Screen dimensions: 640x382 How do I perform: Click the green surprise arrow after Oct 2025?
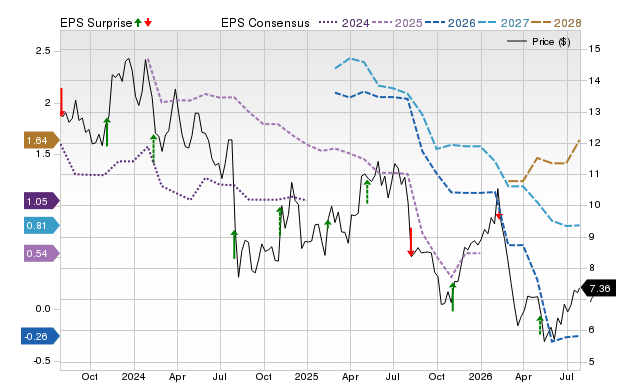tap(453, 297)
